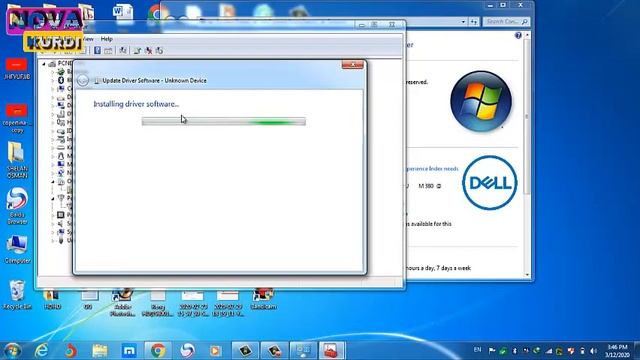Collapse the root computer node in device tree
Viewport: 640px width, 360px height.
[x=44, y=64]
